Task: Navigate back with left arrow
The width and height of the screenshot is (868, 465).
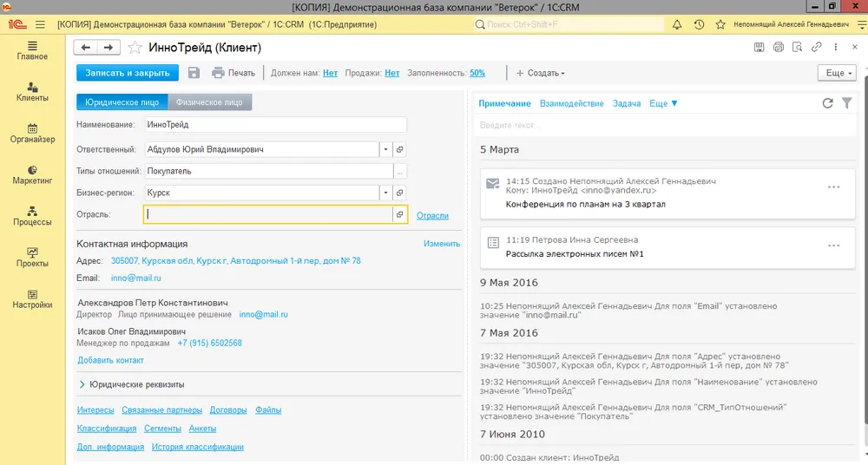Action: coord(85,48)
